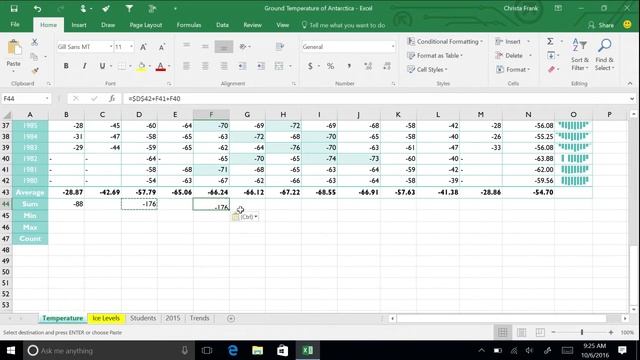640x360 pixels.
Task: Click Tell me what you want to do
Action: [343, 25]
